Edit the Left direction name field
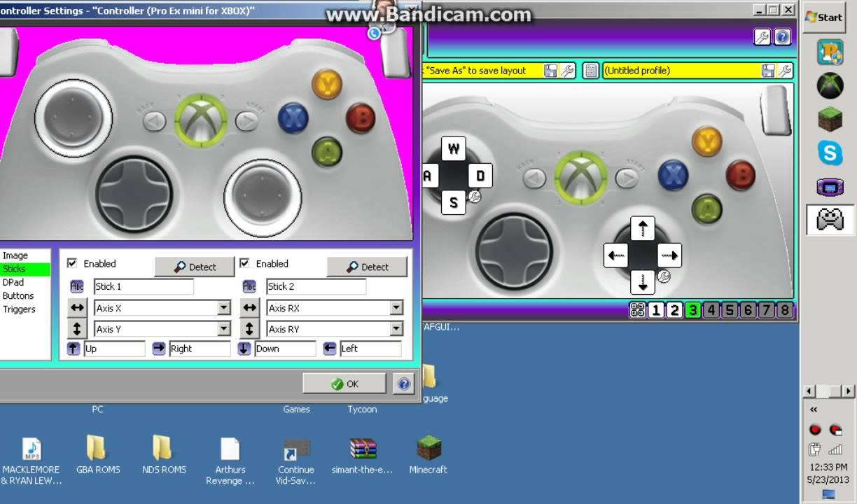The width and height of the screenshot is (857, 504). click(370, 349)
